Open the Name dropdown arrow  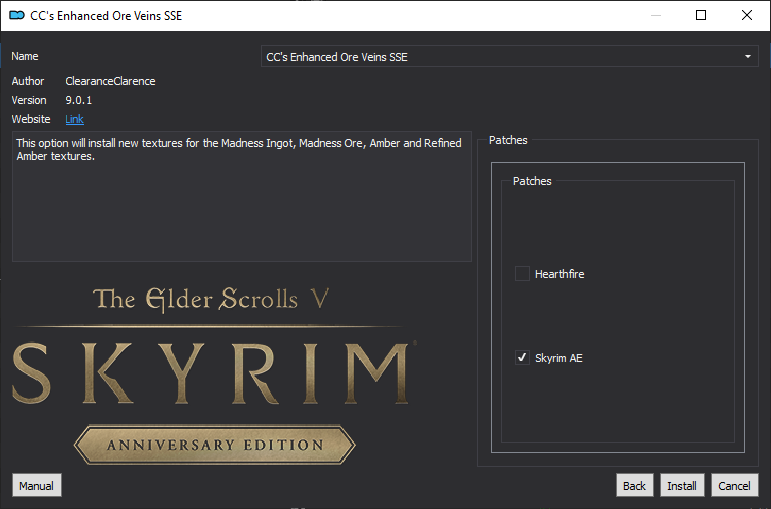(x=747, y=57)
